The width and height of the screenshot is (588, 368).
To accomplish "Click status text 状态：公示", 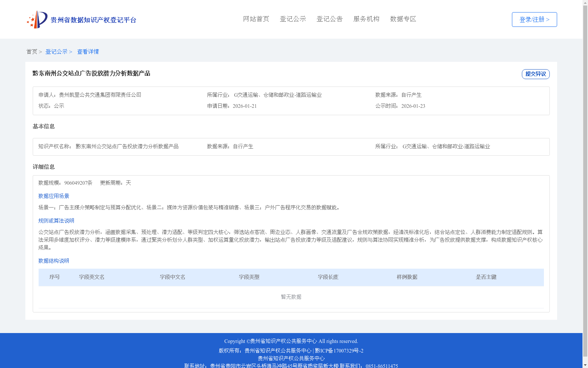I will (51, 106).
